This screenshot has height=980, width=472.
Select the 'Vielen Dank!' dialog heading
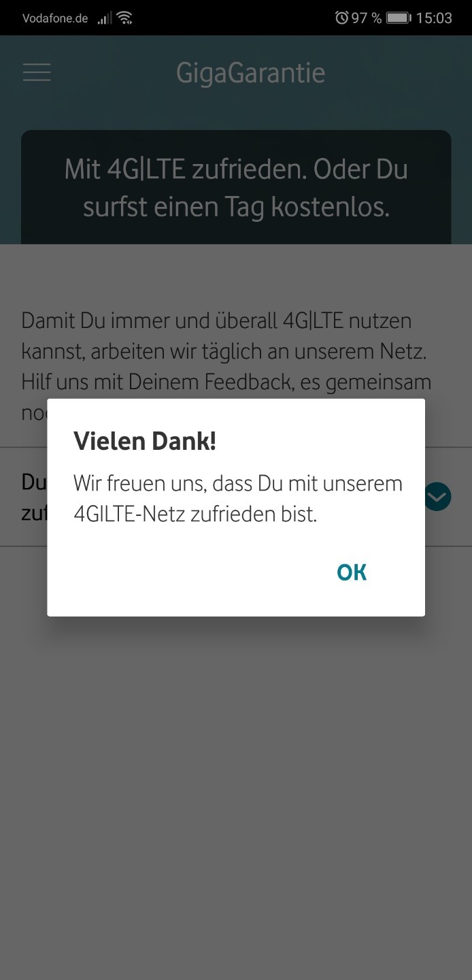(x=145, y=441)
